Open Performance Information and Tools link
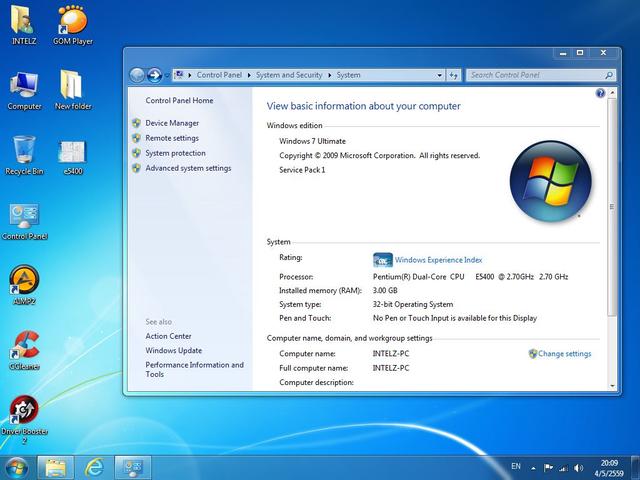The width and height of the screenshot is (640, 480). [194, 369]
